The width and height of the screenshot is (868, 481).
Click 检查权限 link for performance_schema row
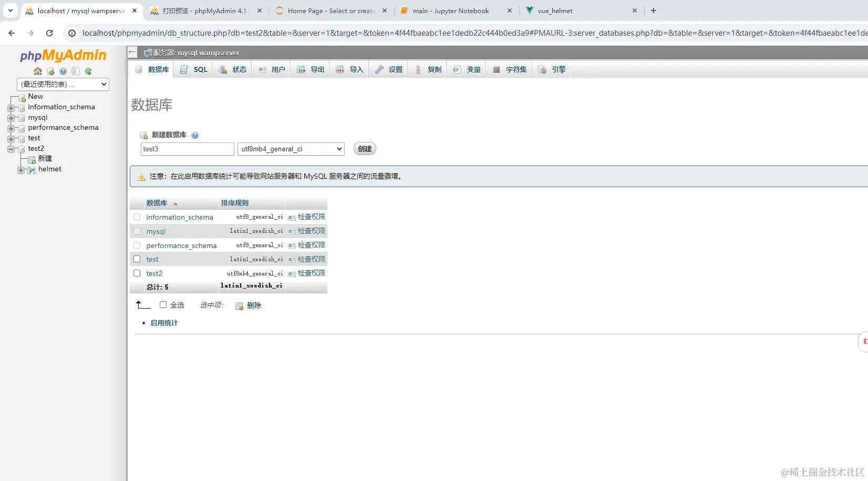312,244
